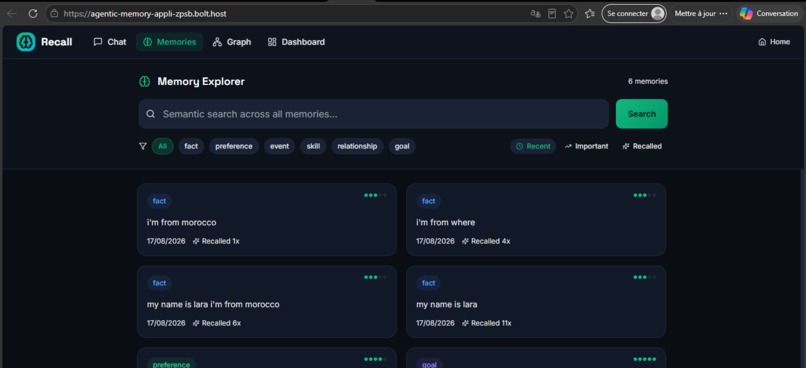The width and height of the screenshot is (806, 368).
Task: Open the Copilot Conversation button
Action: tap(769, 14)
